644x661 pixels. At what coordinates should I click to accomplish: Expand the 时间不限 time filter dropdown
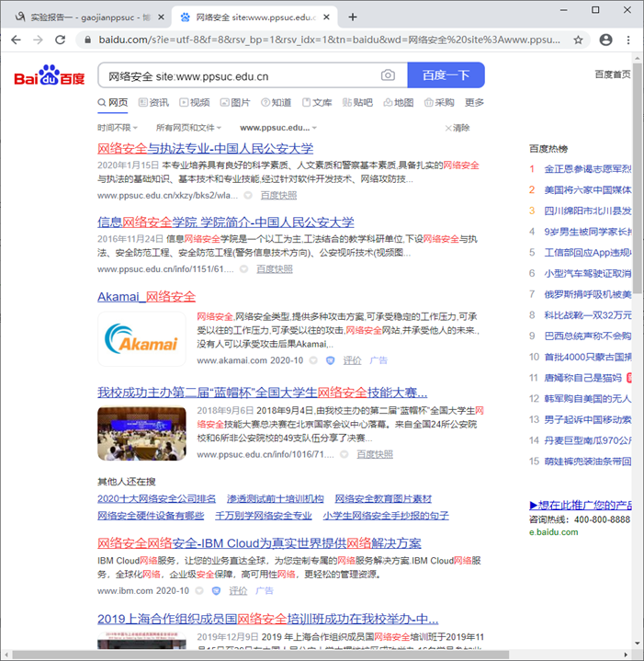tap(118, 128)
